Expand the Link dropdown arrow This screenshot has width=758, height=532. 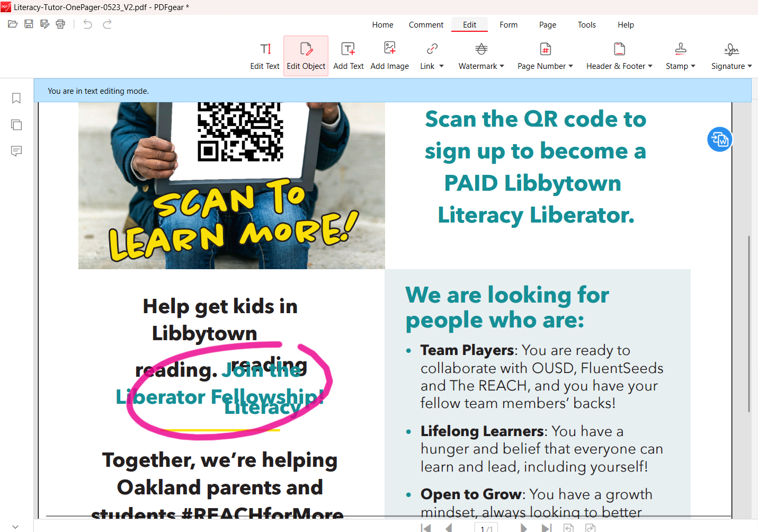[x=441, y=66]
